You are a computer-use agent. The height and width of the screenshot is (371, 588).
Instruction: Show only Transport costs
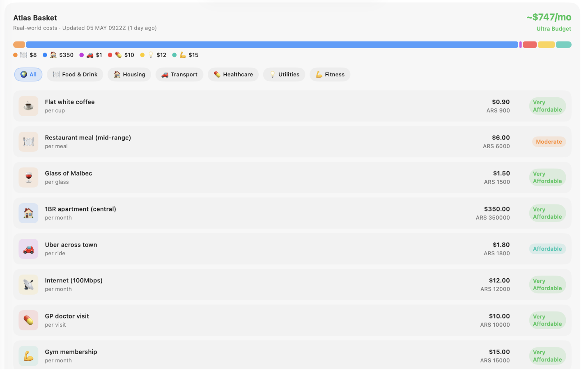179,74
